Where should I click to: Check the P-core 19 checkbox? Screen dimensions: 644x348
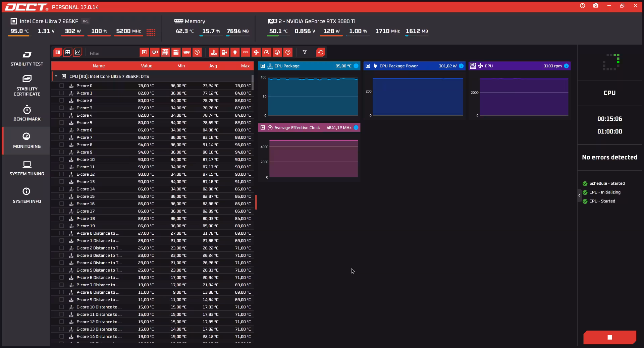62,226
